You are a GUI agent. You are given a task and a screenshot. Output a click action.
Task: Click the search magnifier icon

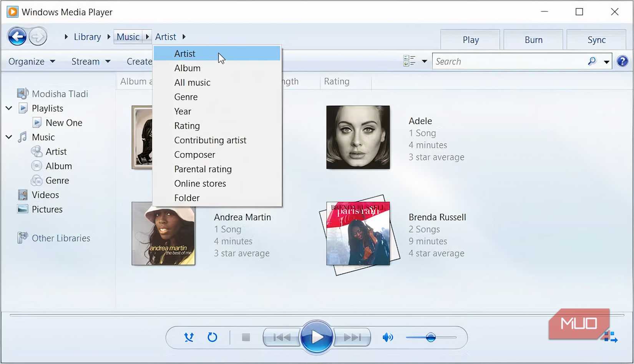(x=592, y=61)
